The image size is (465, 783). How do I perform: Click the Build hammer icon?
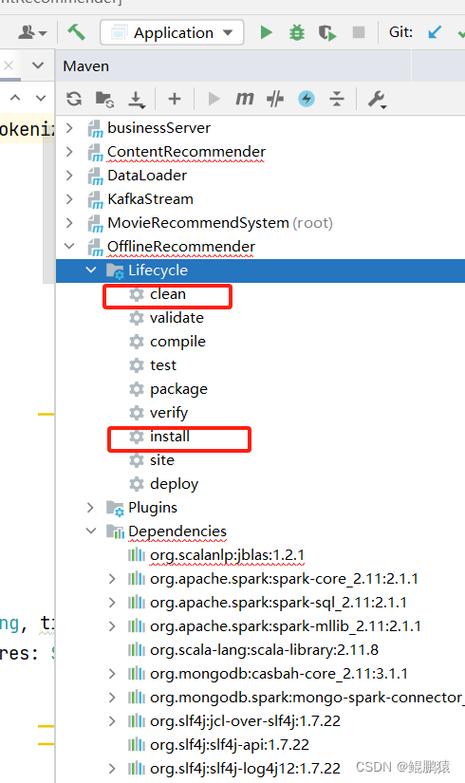tap(76, 32)
